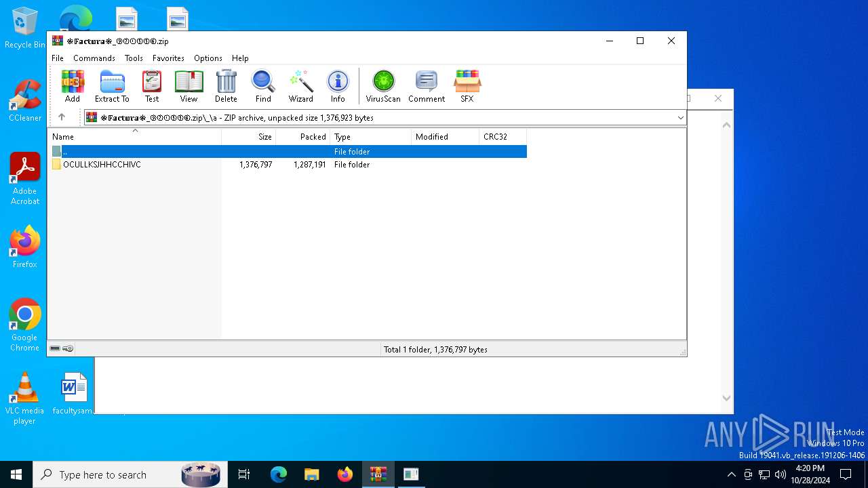The image size is (868, 488).
Task: Open the notification center icon
Action: tap(846, 474)
